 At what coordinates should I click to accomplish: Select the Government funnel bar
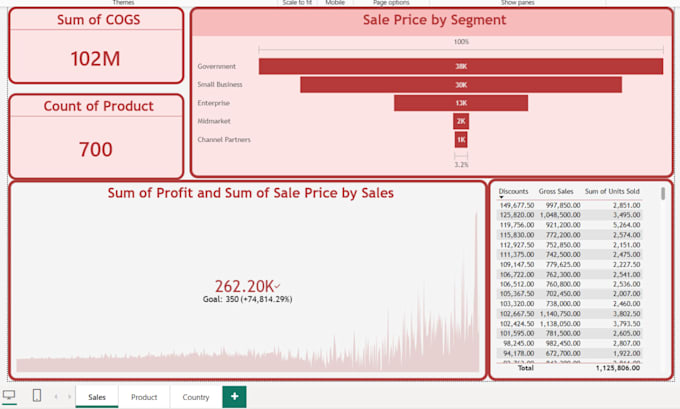[x=461, y=66]
